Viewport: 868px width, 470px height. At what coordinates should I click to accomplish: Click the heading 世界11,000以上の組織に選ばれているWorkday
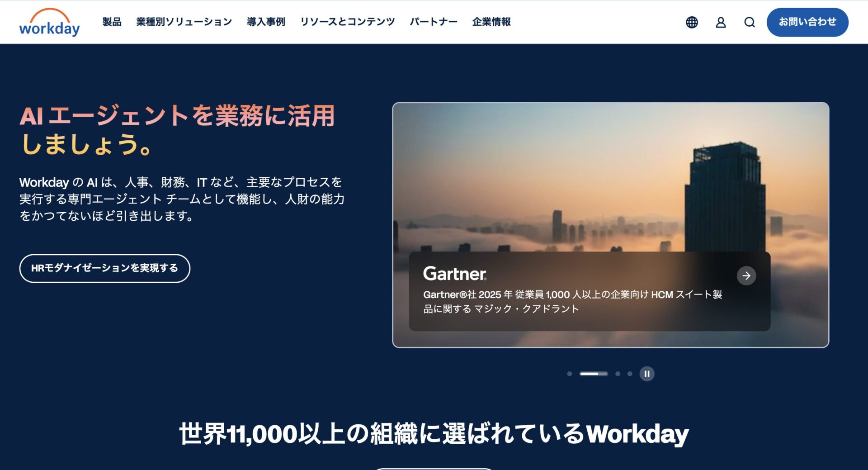point(434,434)
